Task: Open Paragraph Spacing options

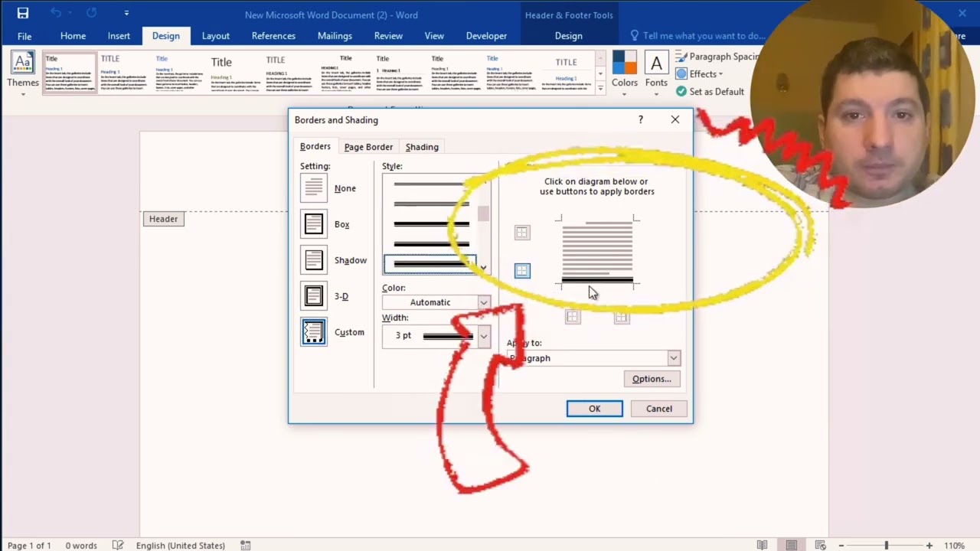Action: click(x=717, y=57)
